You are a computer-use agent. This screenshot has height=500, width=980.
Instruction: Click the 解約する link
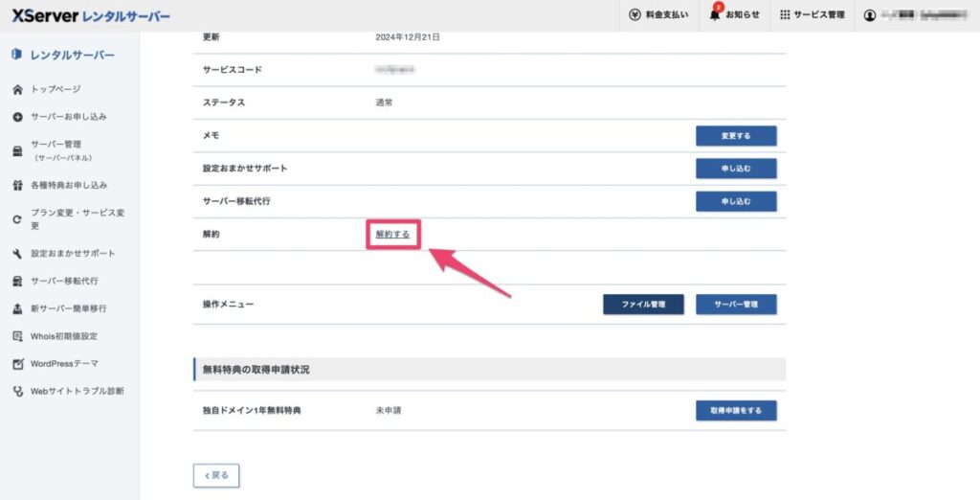pos(393,235)
